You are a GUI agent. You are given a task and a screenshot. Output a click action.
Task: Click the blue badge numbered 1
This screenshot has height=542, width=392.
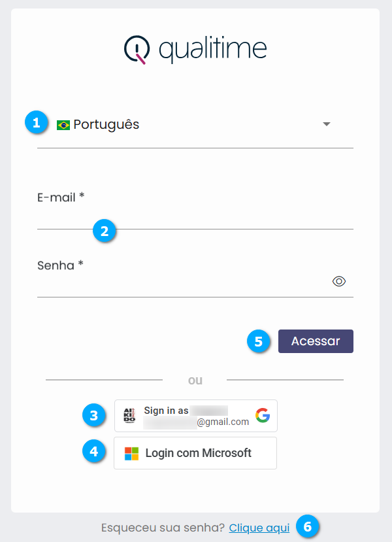pyautogui.click(x=37, y=122)
